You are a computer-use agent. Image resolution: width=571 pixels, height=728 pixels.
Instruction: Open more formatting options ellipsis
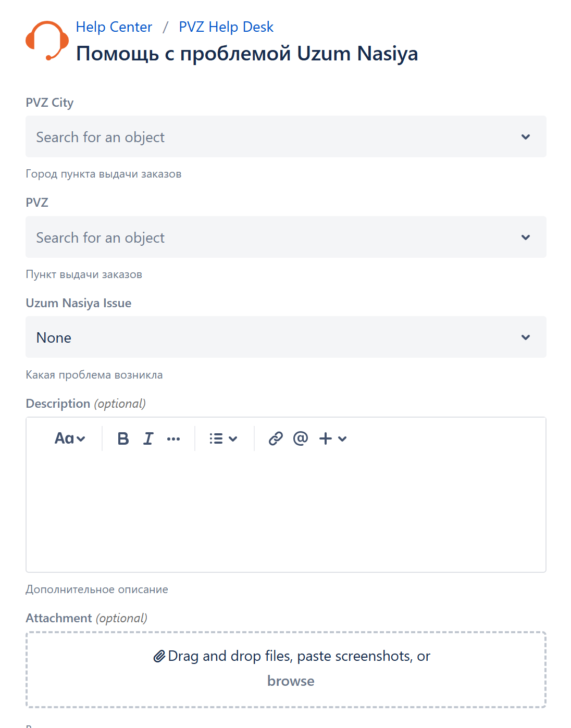click(x=173, y=439)
